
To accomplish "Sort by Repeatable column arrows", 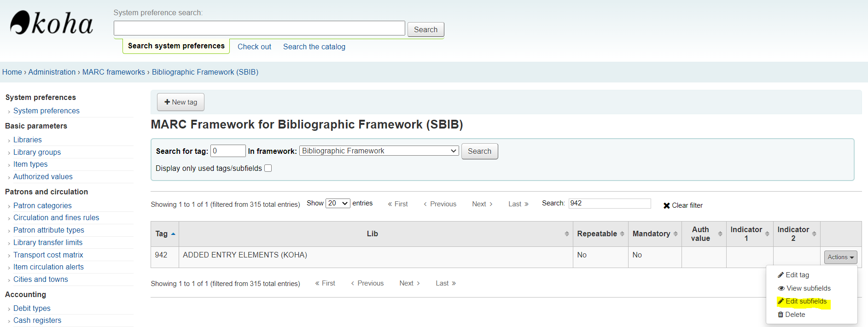I will click(622, 234).
